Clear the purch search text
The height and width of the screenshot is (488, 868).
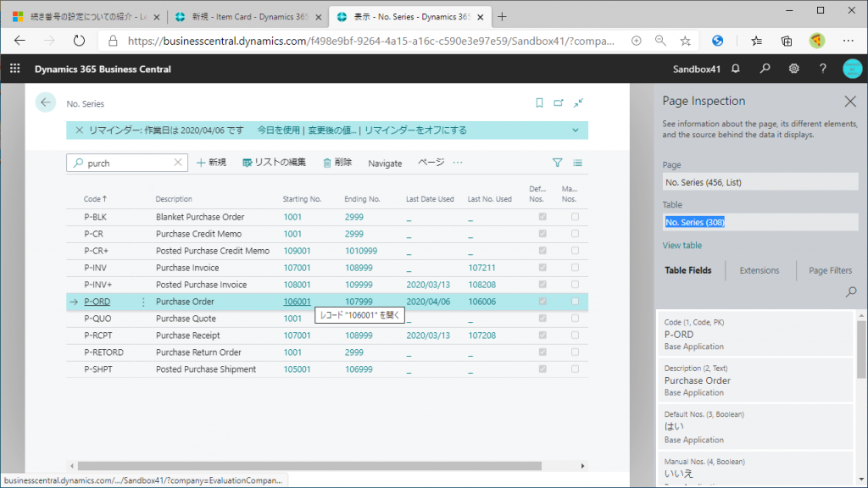[x=178, y=163]
